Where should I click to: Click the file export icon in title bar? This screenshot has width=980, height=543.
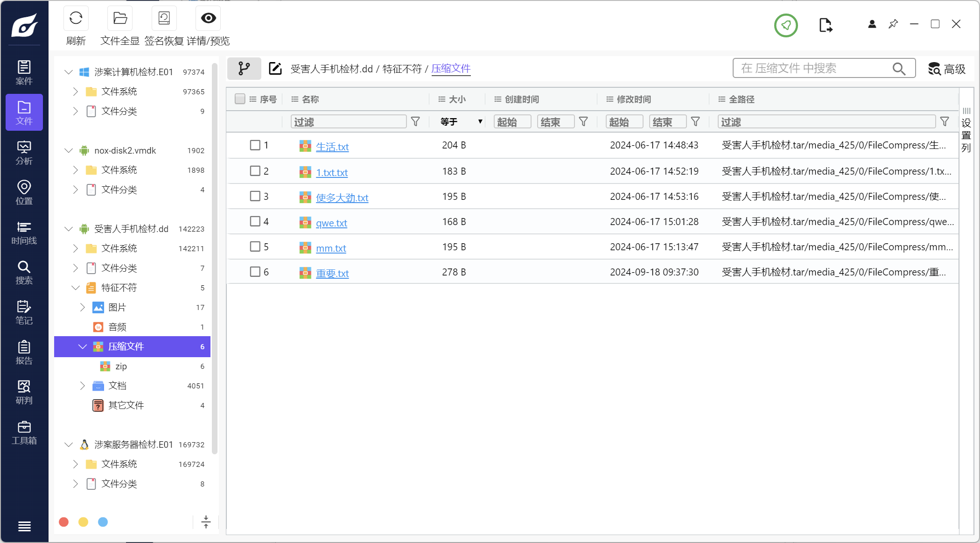(x=826, y=25)
